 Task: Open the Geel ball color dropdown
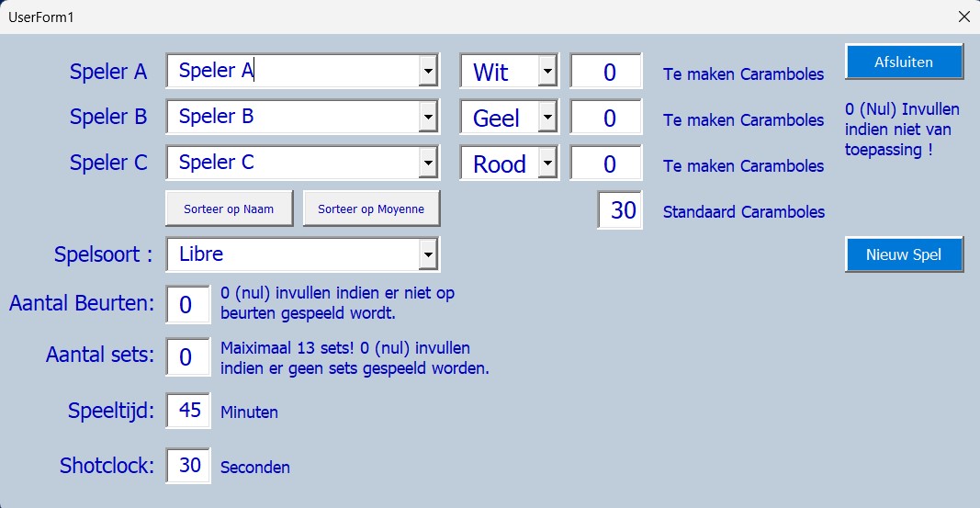pyautogui.click(x=546, y=117)
